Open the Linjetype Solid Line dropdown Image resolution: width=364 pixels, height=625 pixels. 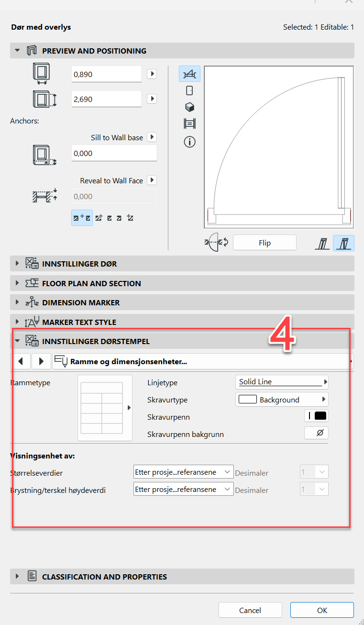pyautogui.click(x=282, y=382)
